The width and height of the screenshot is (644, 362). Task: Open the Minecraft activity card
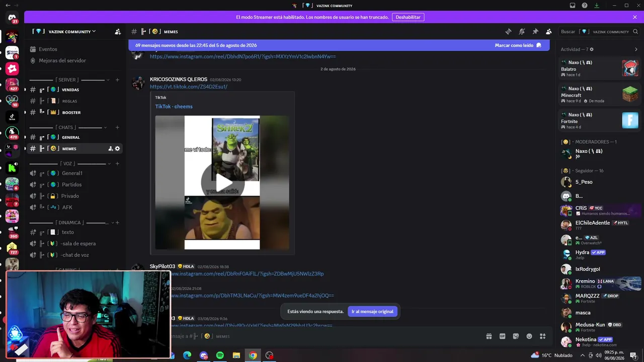600,94
